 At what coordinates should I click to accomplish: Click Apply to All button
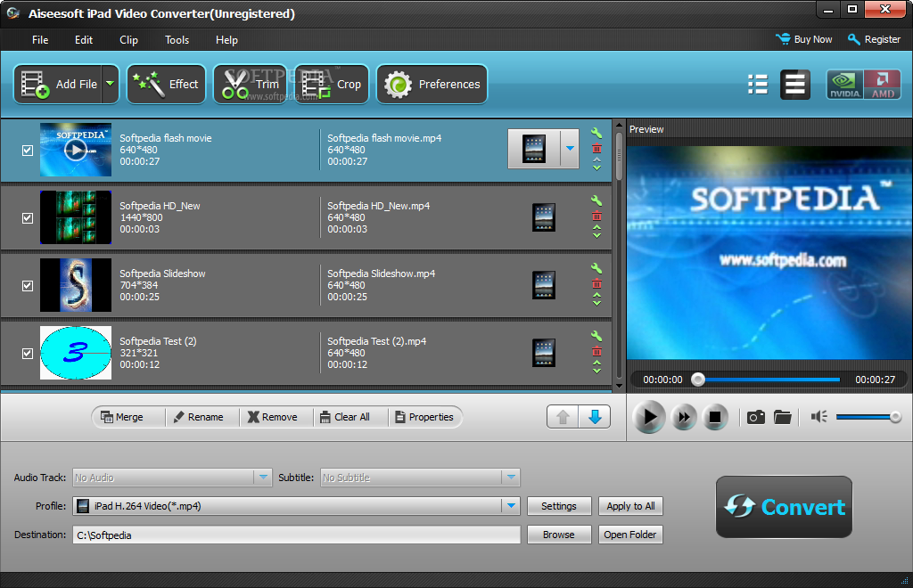click(630, 506)
